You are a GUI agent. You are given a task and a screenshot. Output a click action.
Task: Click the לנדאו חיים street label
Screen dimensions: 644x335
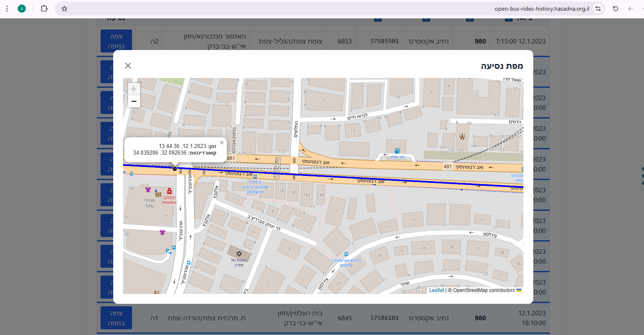(x=358, y=116)
